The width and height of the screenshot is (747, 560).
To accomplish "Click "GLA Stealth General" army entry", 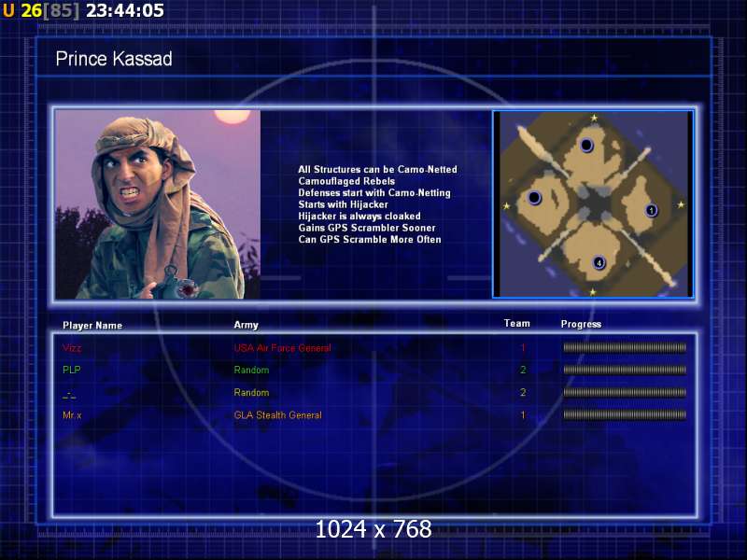I will click(277, 415).
